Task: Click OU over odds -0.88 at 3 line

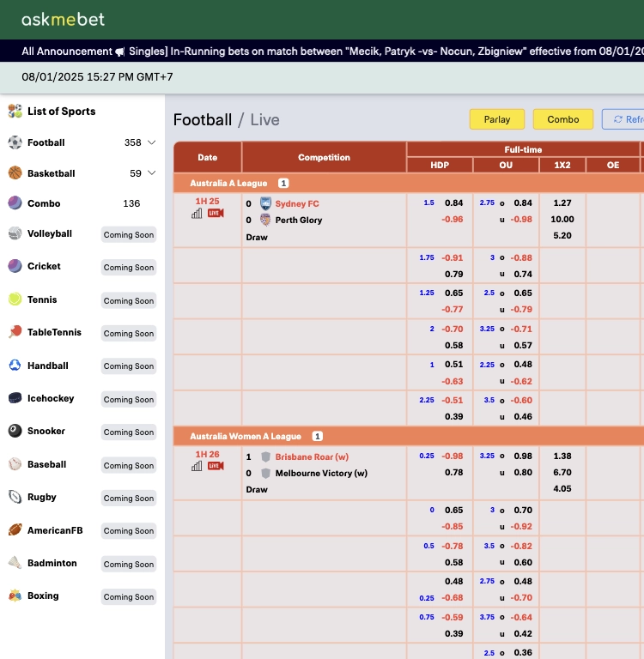Action: (x=521, y=257)
